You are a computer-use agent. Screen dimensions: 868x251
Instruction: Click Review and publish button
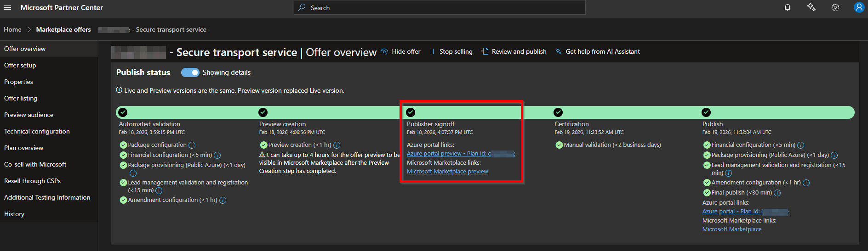514,51
